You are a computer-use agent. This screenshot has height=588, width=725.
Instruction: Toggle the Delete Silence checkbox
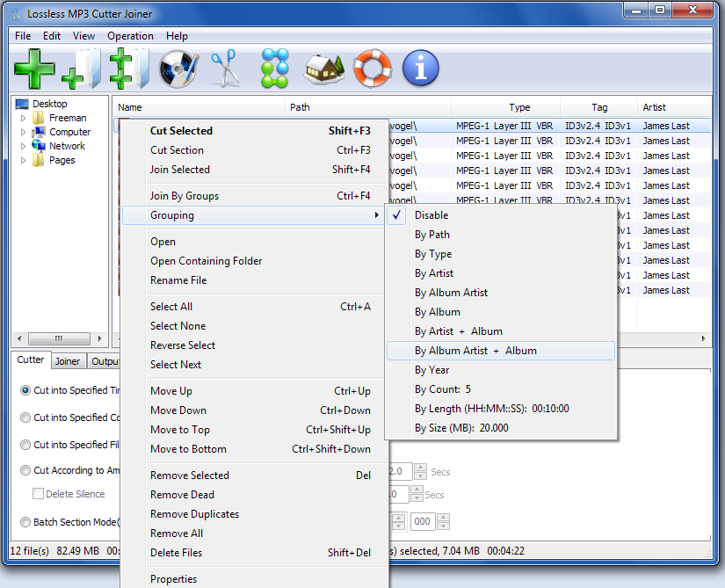pyautogui.click(x=38, y=494)
